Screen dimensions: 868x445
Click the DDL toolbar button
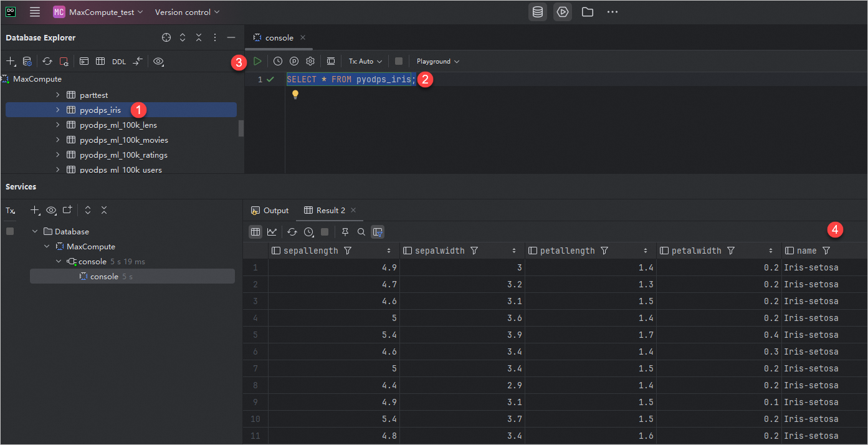coord(118,62)
